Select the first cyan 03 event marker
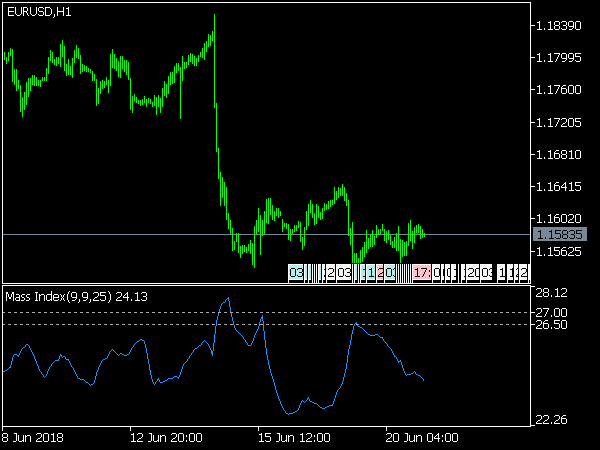This screenshot has width=600, height=450. tap(296, 273)
